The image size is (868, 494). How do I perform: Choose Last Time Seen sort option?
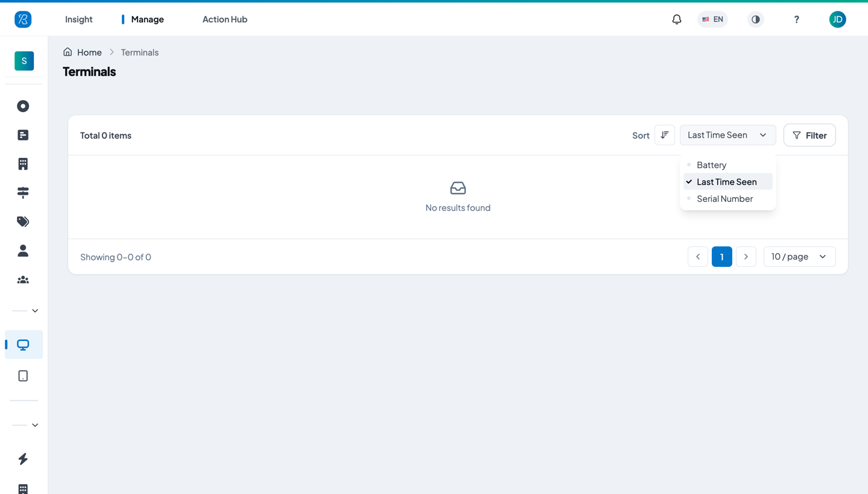(728, 182)
